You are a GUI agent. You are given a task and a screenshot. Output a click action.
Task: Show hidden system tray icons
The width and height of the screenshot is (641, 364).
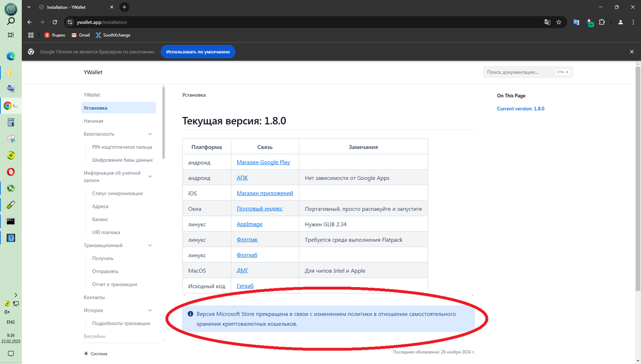click(x=16, y=295)
